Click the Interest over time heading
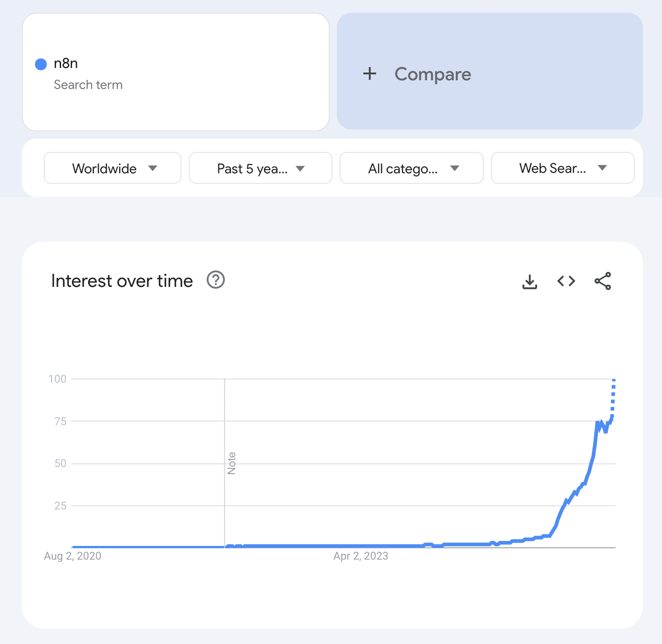Image resolution: width=662 pixels, height=644 pixels. coord(122,281)
